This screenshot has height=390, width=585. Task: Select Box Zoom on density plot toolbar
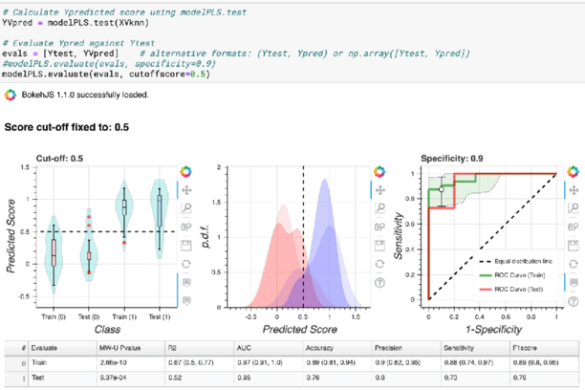[x=380, y=208]
